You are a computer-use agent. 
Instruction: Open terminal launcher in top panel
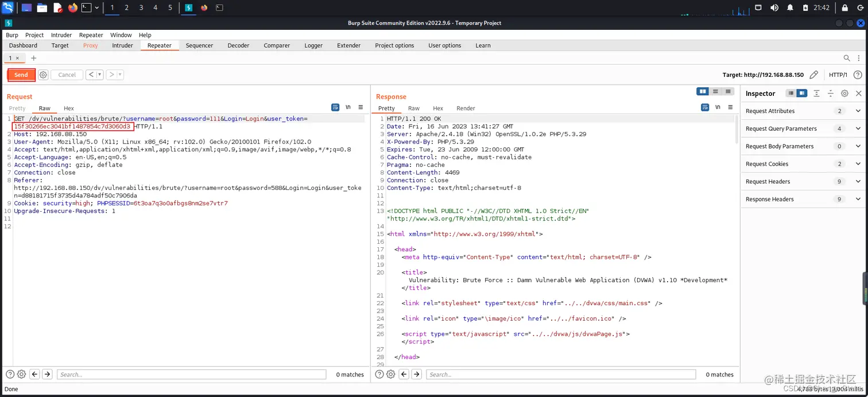click(x=86, y=7)
